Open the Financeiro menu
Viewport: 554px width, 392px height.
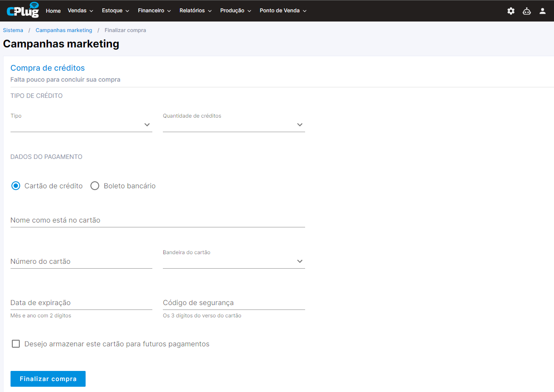click(154, 11)
